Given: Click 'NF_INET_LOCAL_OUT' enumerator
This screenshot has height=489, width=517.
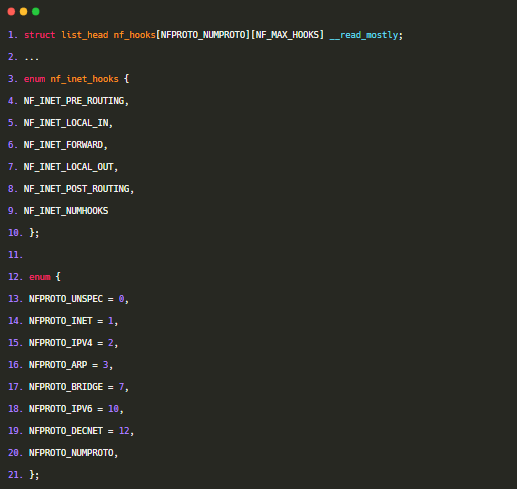Looking at the screenshot, I should pos(69,167).
